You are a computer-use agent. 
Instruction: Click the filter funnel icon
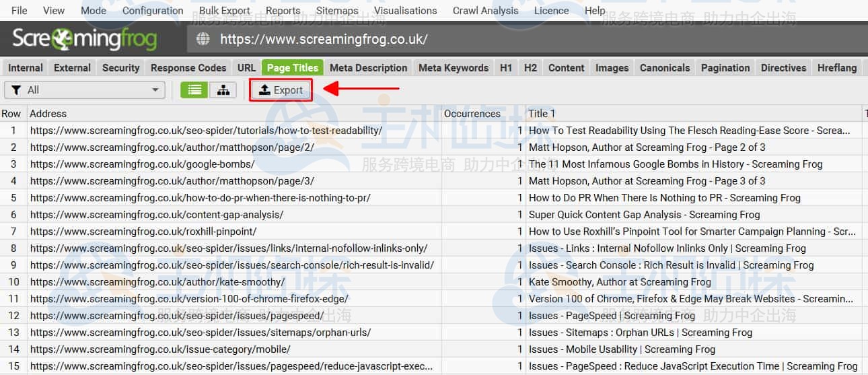(17, 90)
